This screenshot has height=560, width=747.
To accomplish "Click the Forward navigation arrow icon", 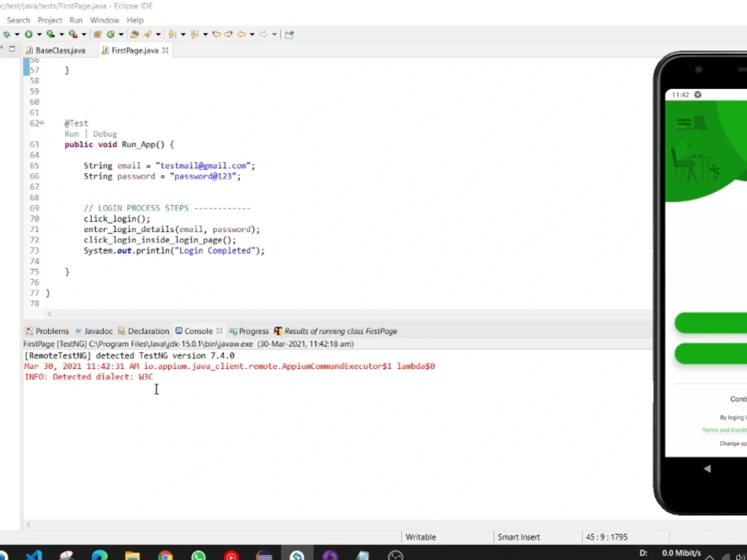I will 264,34.
